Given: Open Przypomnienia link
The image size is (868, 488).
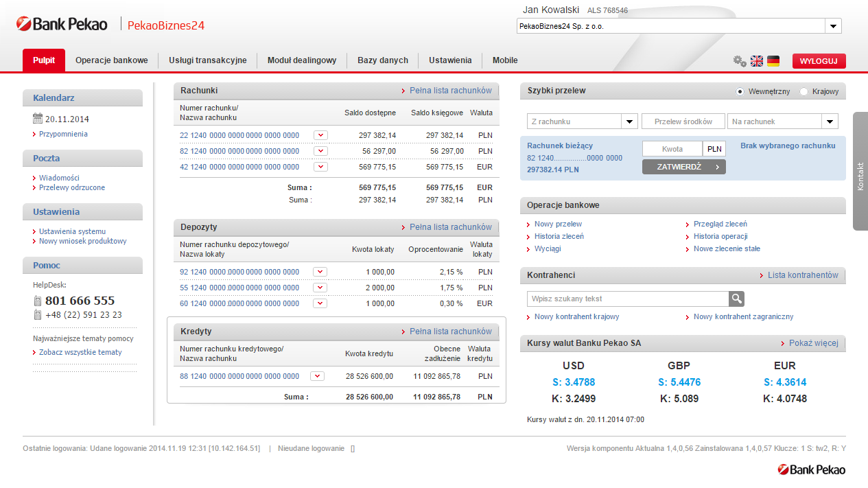Looking at the screenshot, I should click(63, 134).
